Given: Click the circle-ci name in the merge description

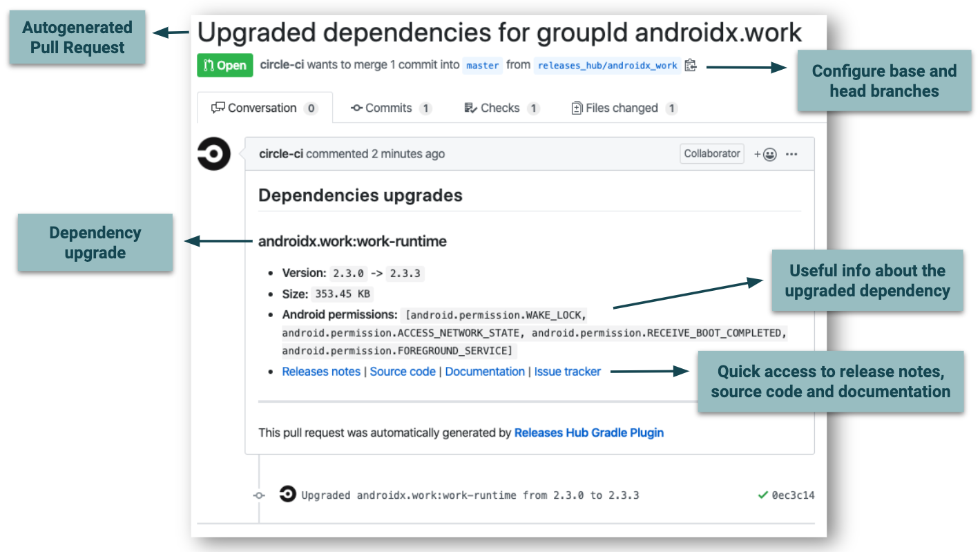Looking at the screenshot, I should point(282,65).
